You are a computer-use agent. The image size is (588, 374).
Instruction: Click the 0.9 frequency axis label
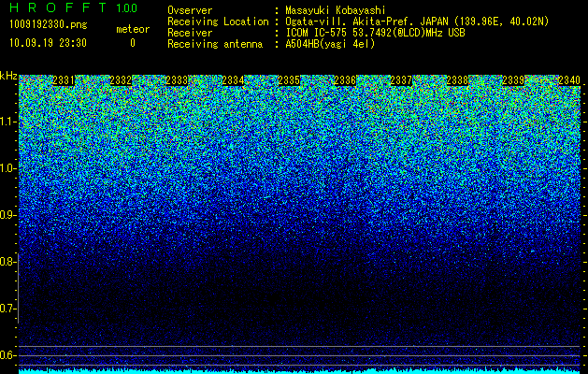coord(7,215)
